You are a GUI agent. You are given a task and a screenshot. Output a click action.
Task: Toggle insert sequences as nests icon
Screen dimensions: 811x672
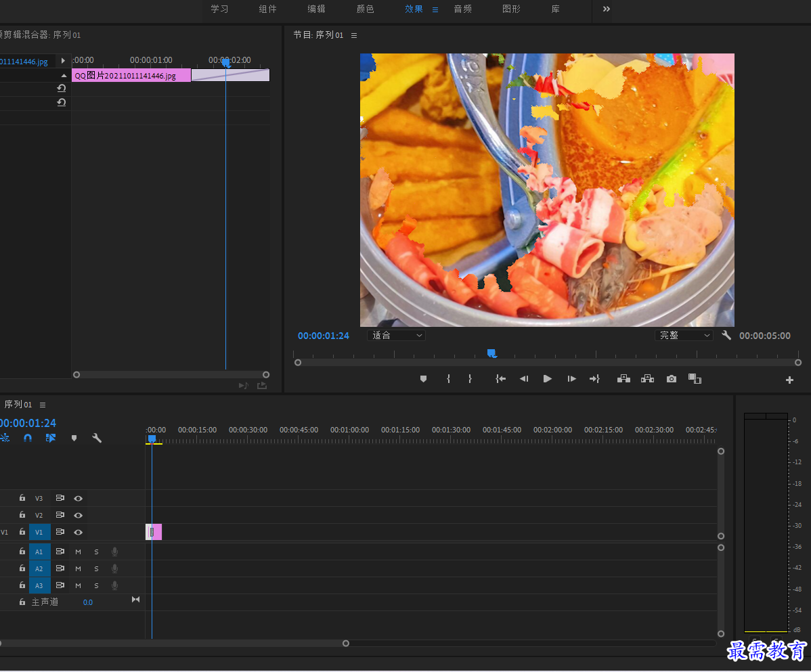tap(5, 438)
